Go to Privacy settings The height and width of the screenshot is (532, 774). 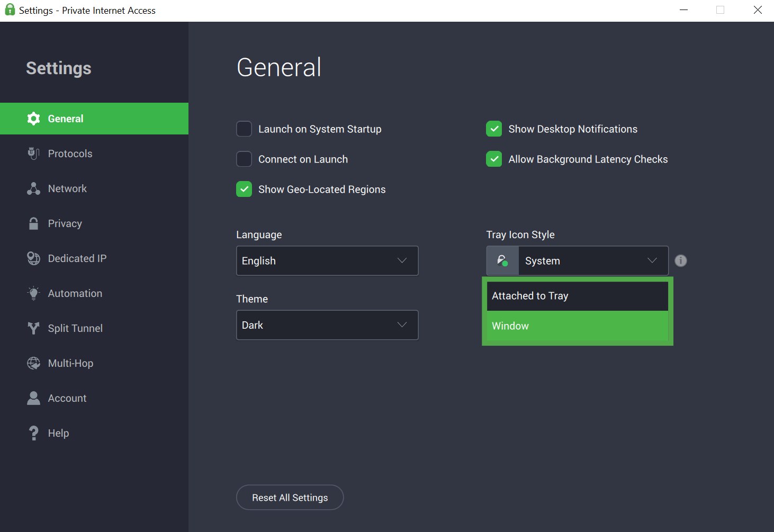(94, 223)
